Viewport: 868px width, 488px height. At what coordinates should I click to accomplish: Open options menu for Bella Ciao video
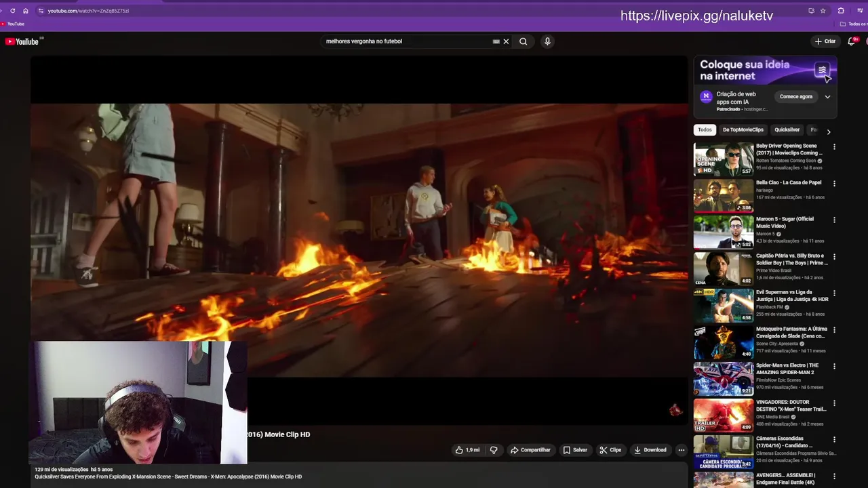tap(834, 184)
